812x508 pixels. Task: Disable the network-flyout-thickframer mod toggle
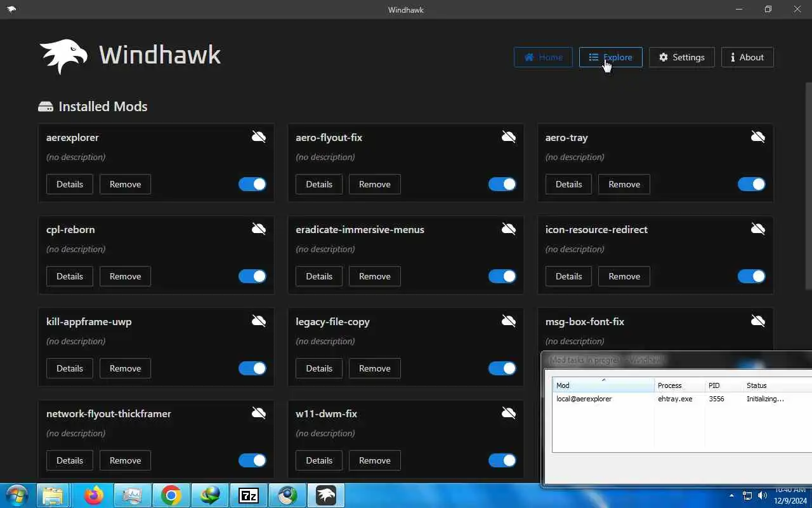pyautogui.click(x=252, y=460)
